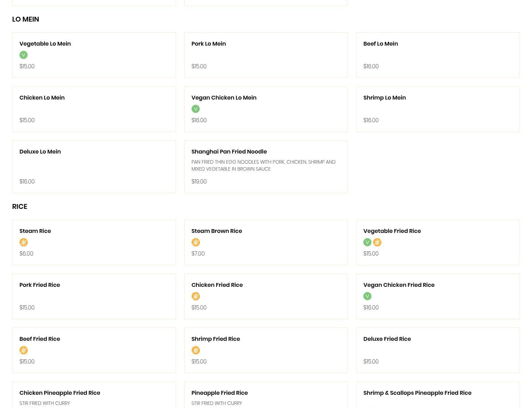This screenshot has width=532, height=408.
Task: Click vegan icon under Vegetable Lo Mein
Action: click(23, 55)
